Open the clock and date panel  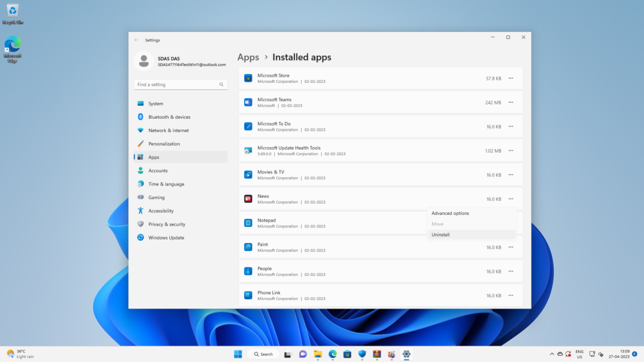[x=619, y=354]
